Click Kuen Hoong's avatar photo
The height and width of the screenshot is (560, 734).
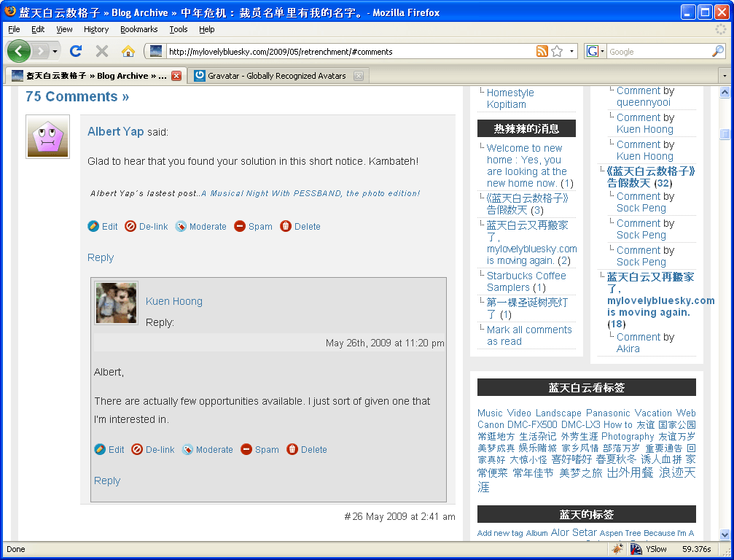pos(117,303)
